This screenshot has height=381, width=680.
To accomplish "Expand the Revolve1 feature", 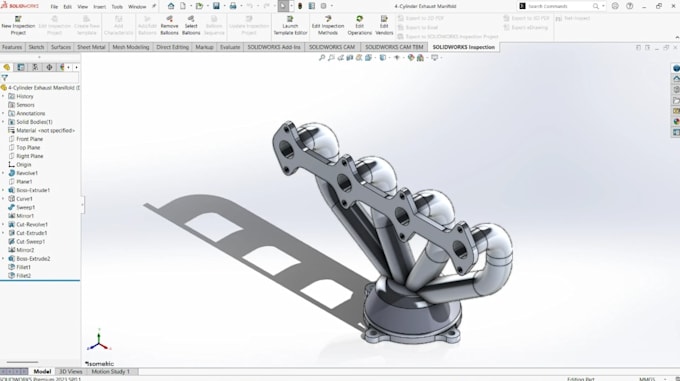I will [3, 173].
